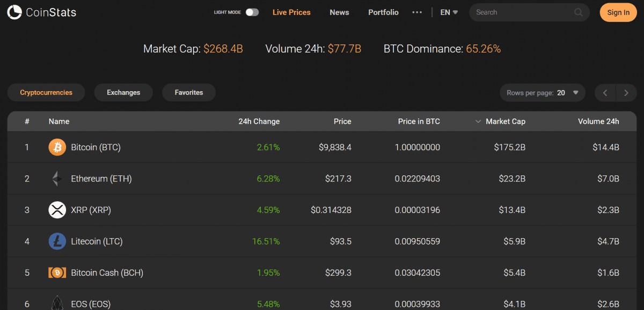Sort by 24h Change column header
The image size is (644, 310).
tap(259, 121)
